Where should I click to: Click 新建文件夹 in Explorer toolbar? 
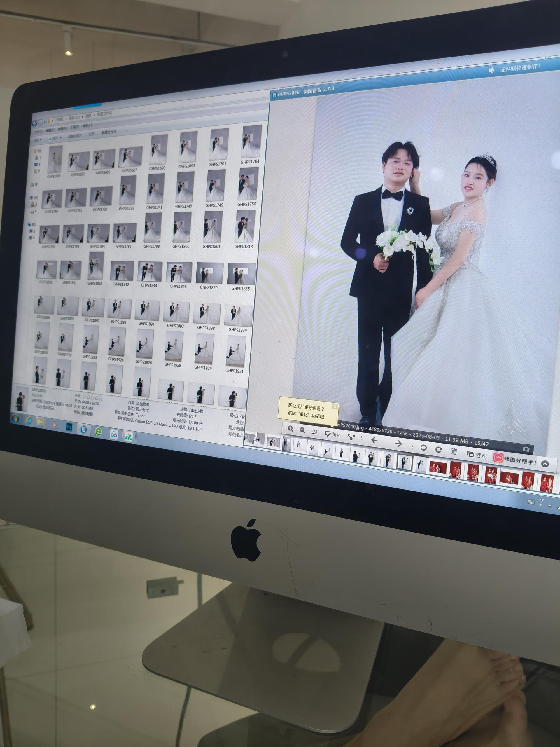109,132
